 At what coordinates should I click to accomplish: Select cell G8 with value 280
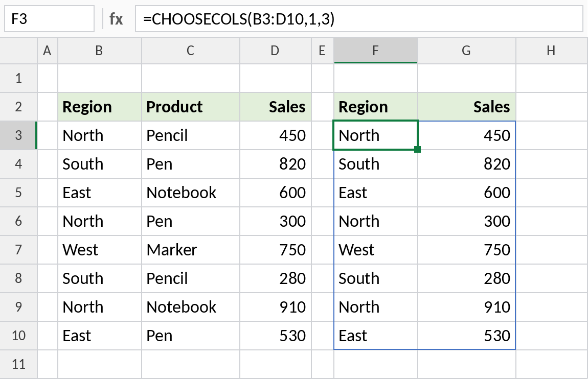pyautogui.click(x=466, y=278)
